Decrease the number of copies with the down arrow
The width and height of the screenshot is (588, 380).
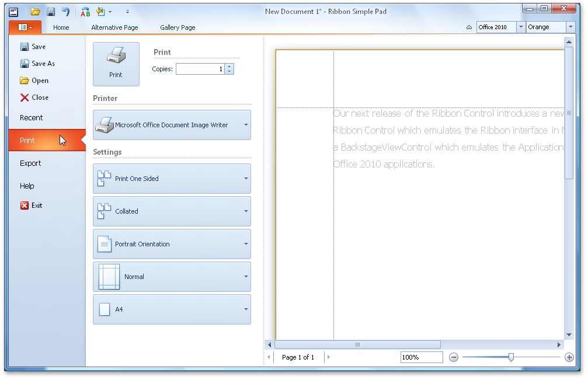[x=229, y=72]
